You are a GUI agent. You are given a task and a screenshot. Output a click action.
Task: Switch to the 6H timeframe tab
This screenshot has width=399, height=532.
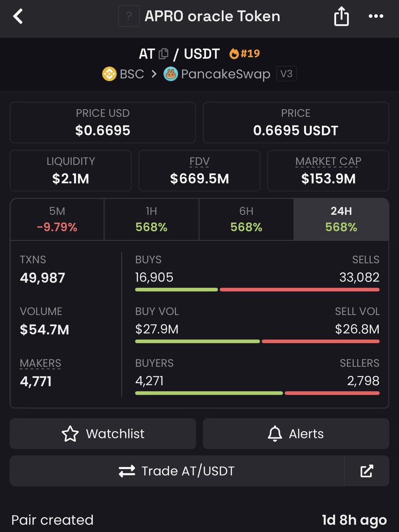click(x=246, y=219)
